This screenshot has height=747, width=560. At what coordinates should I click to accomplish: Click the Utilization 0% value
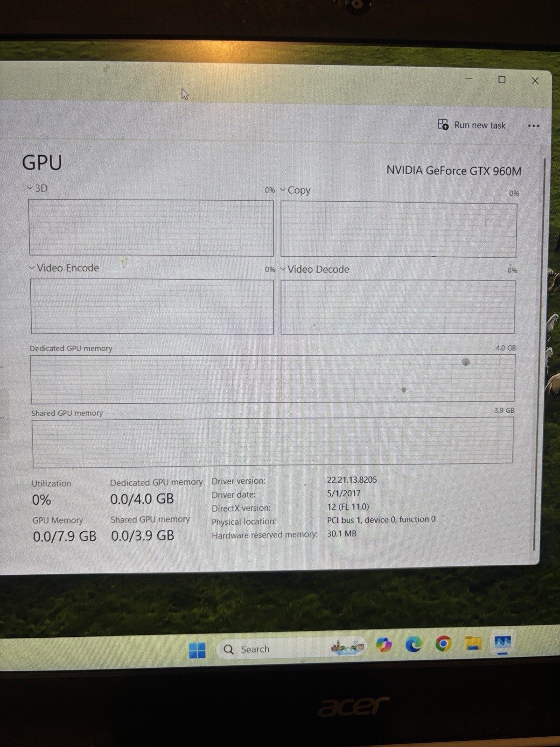click(41, 500)
